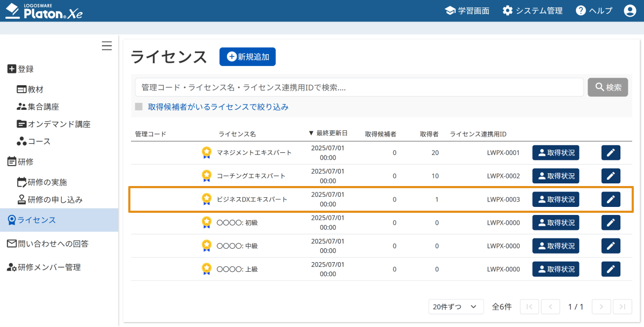Image resolution: width=644 pixels, height=327 pixels.
Task: Select 研修 section in sidebar
Action: [20, 161]
